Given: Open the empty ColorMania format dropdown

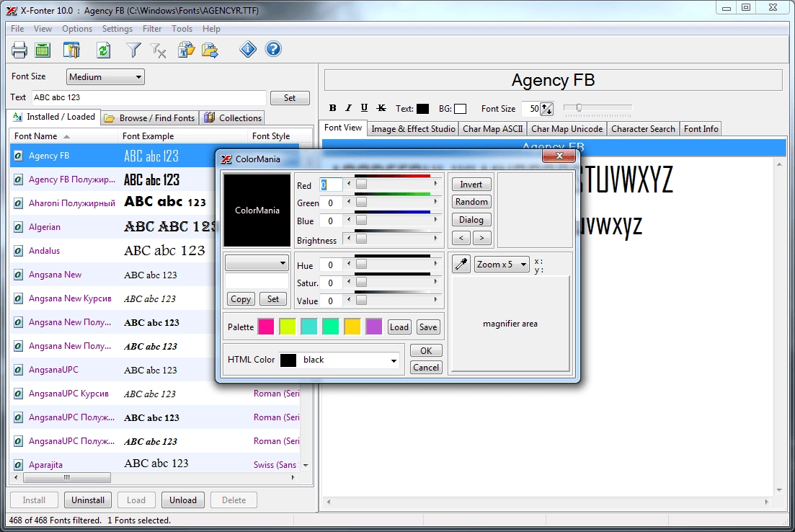Looking at the screenshot, I should pos(257,262).
